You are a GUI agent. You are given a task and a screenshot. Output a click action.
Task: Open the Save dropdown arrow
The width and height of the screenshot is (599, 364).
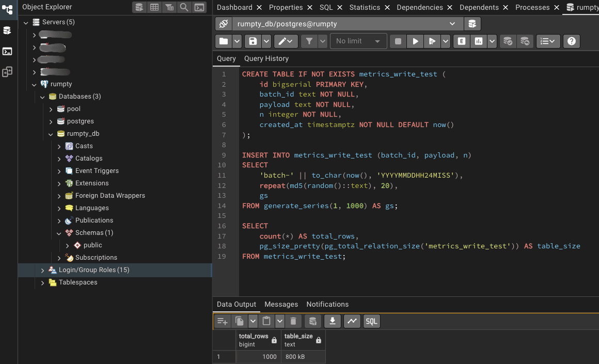coord(266,41)
